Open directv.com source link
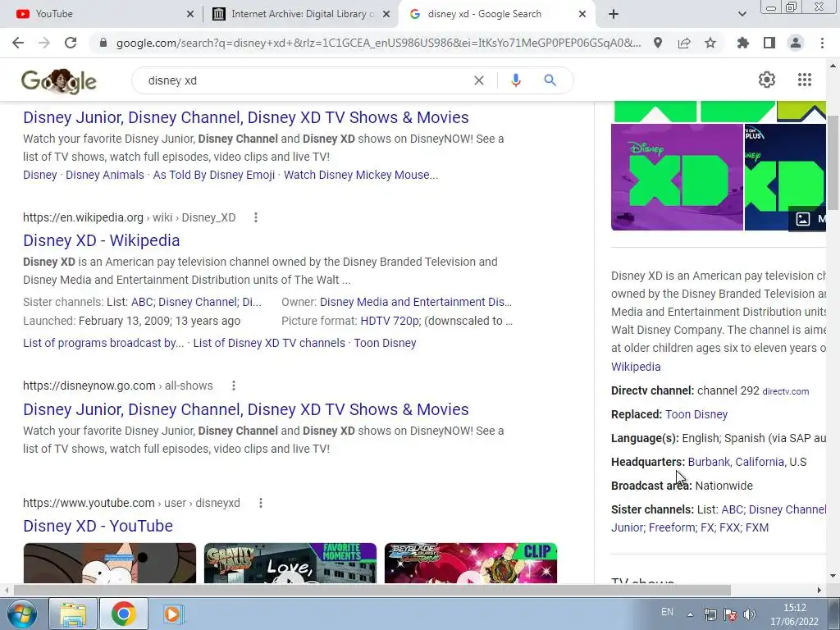This screenshot has width=840, height=630. [x=785, y=391]
